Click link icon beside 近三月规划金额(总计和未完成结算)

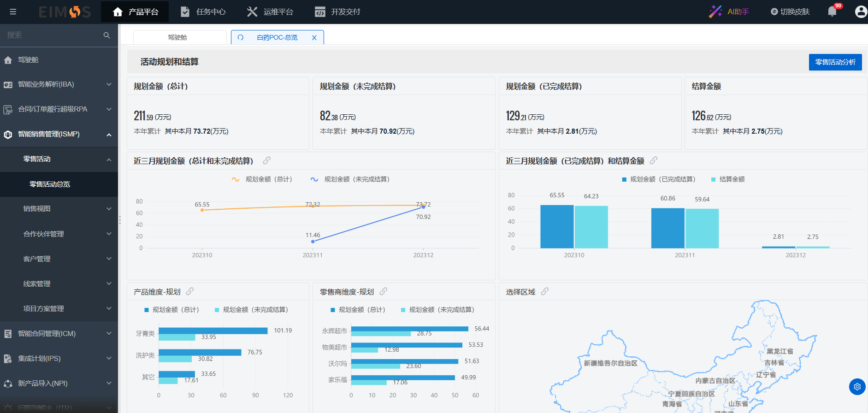[x=267, y=160]
